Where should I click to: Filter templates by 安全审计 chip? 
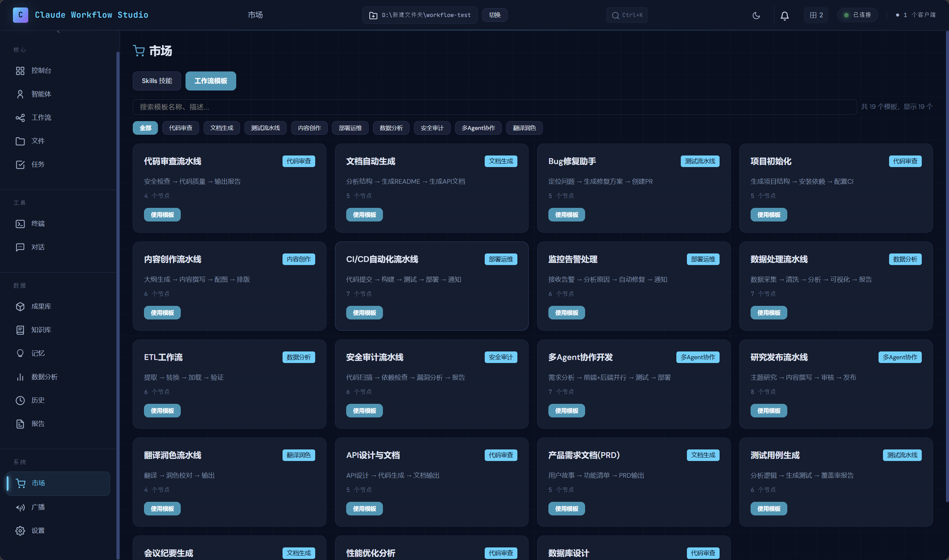coord(432,128)
